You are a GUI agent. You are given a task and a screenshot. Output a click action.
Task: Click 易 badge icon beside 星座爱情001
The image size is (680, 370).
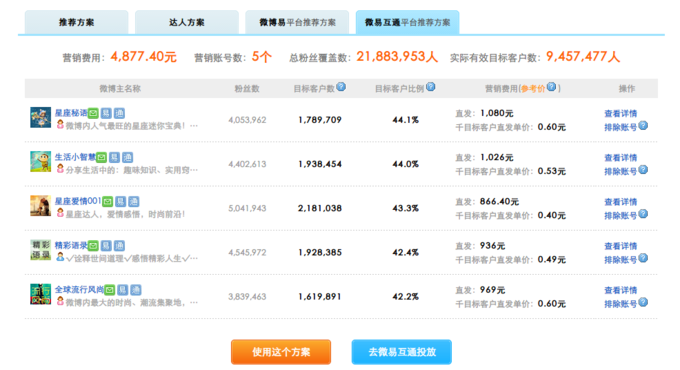(121, 202)
